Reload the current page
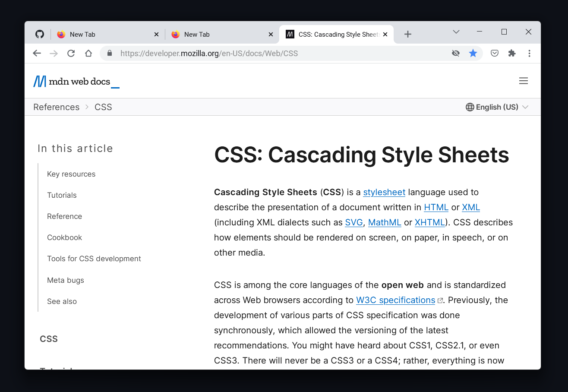This screenshot has width=568, height=392. (x=71, y=54)
